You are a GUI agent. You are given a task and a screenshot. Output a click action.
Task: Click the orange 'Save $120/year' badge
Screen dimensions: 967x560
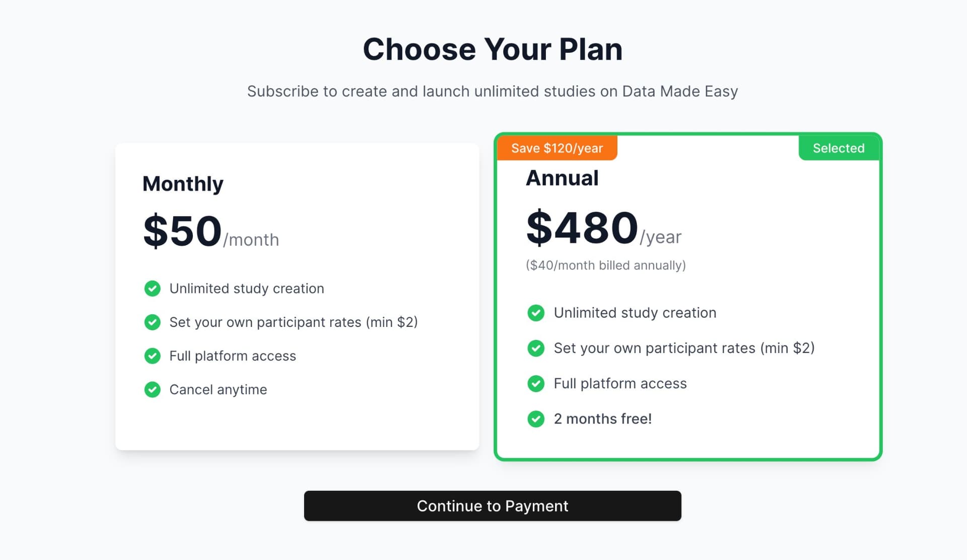557,148
